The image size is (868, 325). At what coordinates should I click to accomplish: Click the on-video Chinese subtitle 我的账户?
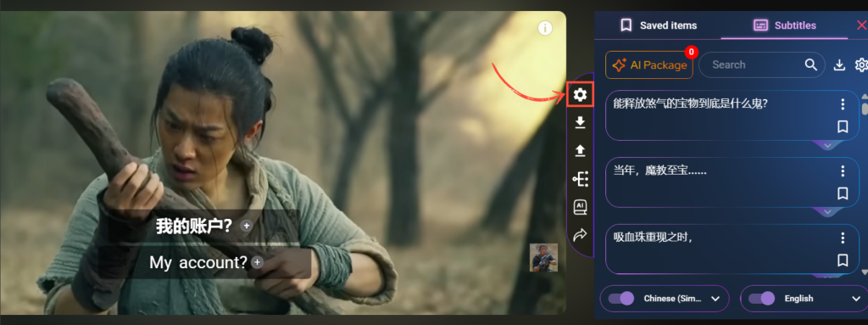coord(194,226)
